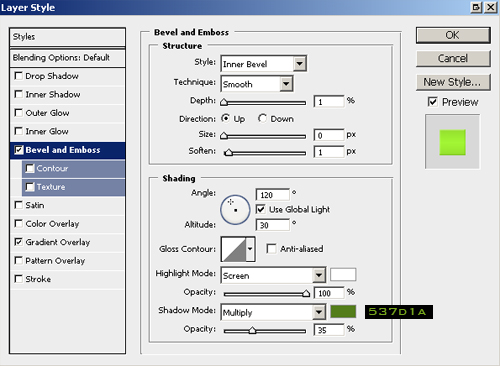Click the Size px input field
Image resolution: width=500 pixels, height=366 pixels.
(329, 135)
